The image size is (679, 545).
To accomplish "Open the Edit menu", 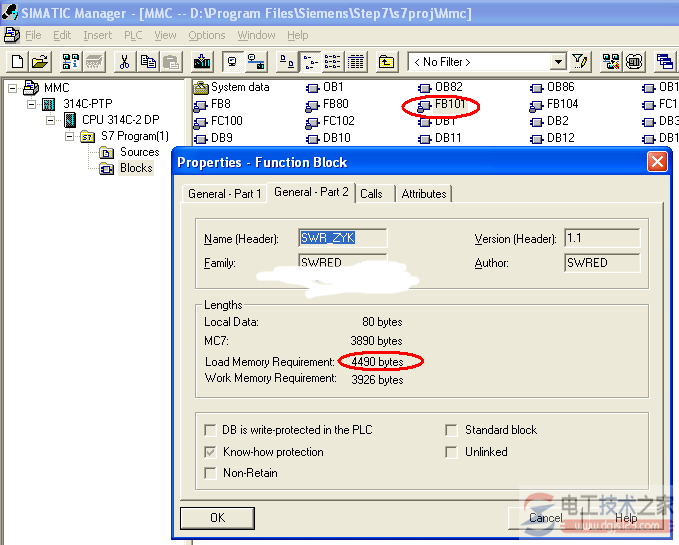I will (x=62, y=35).
